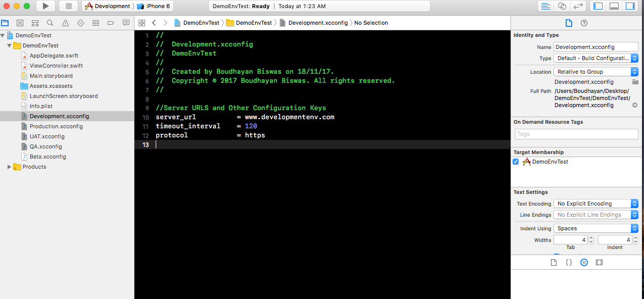Expand the Products folder

[10, 167]
